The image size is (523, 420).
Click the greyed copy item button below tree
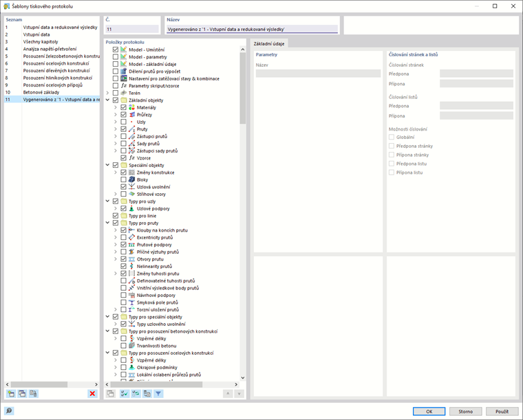point(110,394)
